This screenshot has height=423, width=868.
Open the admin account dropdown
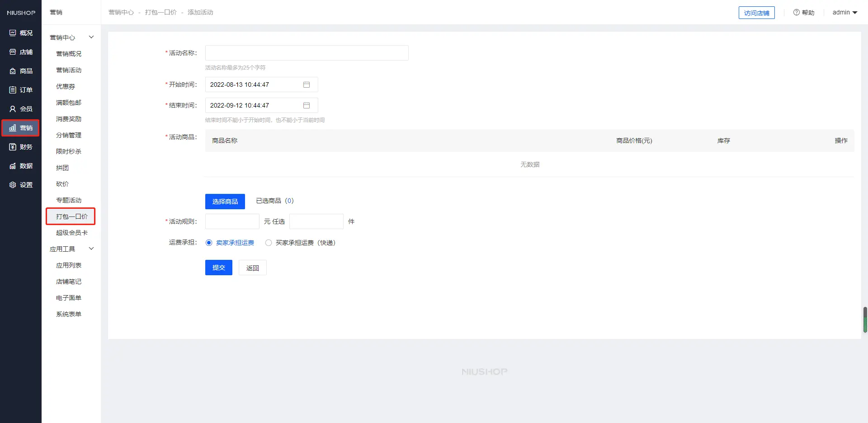[x=844, y=13]
